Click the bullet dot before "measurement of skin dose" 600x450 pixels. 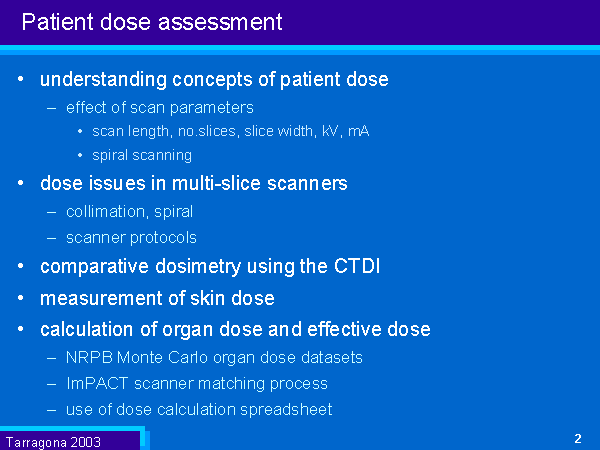point(23,298)
